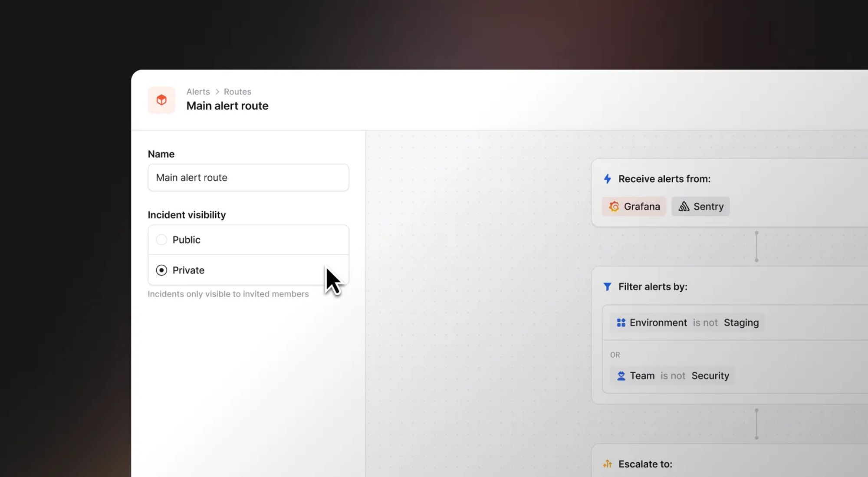Open Alerts in the breadcrumb
868x477 pixels.
pyautogui.click(x=198, y=92)
